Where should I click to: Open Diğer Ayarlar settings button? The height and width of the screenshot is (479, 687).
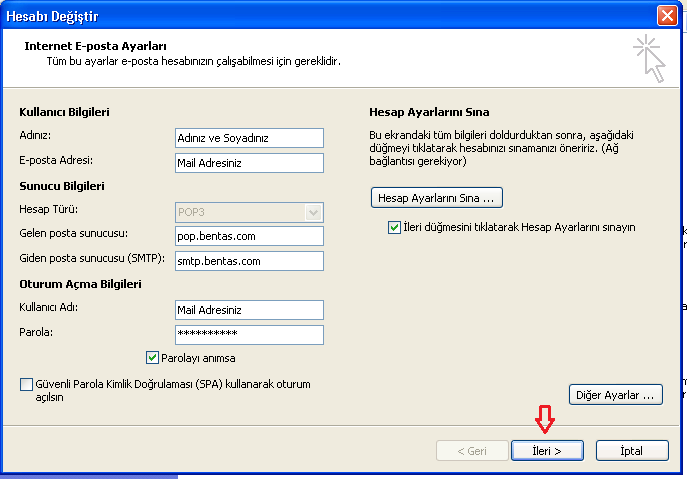(x=616, y=395)
